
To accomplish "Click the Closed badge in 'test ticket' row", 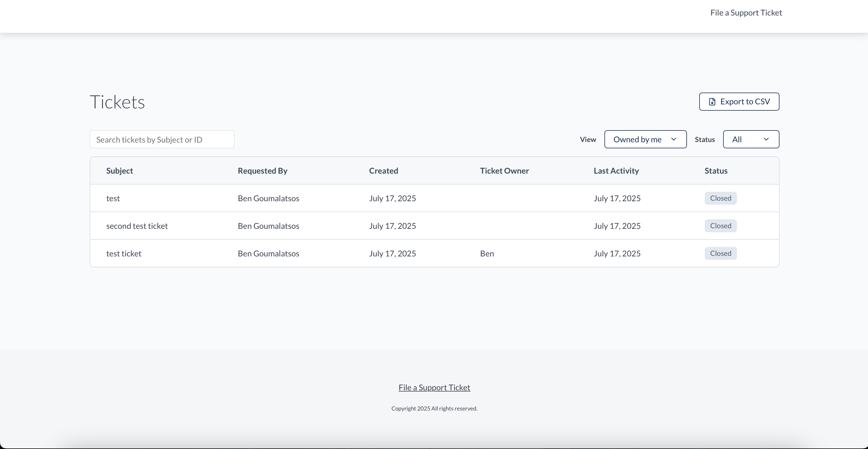I will pyautogui.click(x=721, y=254).
